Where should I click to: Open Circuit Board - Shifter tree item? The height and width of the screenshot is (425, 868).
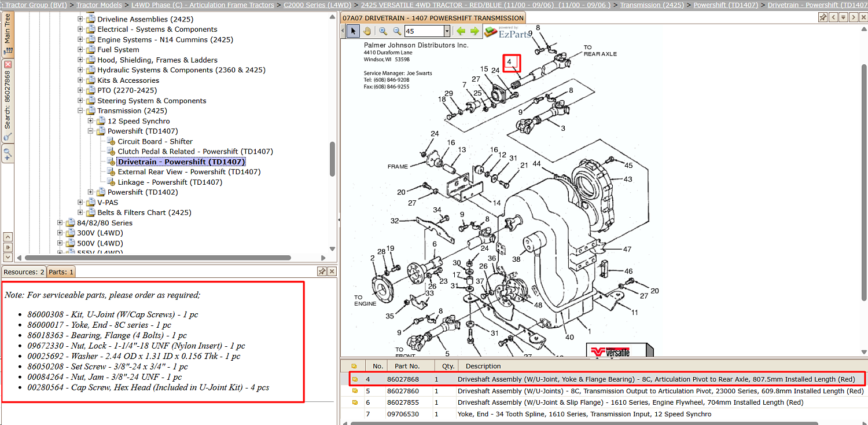(155, 141)
